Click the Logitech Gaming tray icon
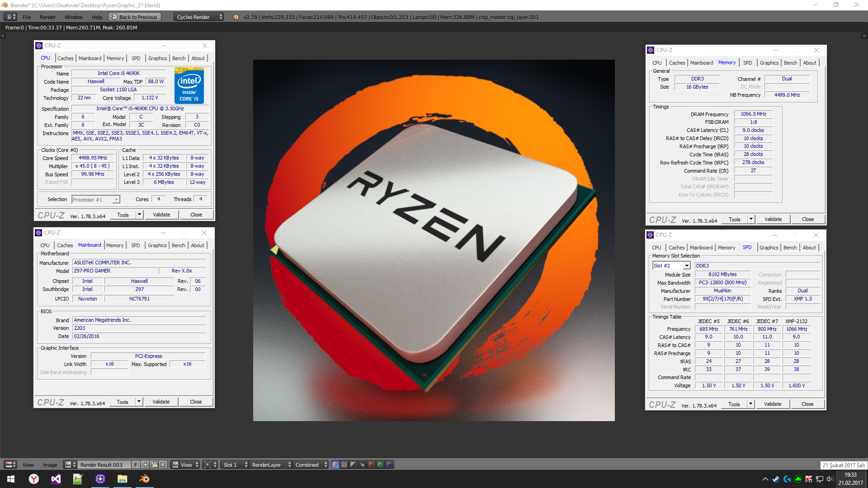This screenshot has width=868, height=488. pos(787,479)
